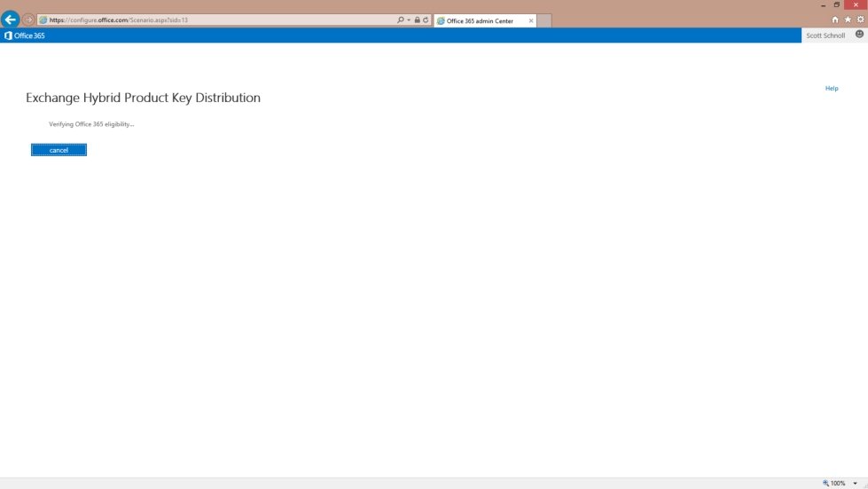
Task: Refresh the page with reload icon
Action: pos(426,20)
